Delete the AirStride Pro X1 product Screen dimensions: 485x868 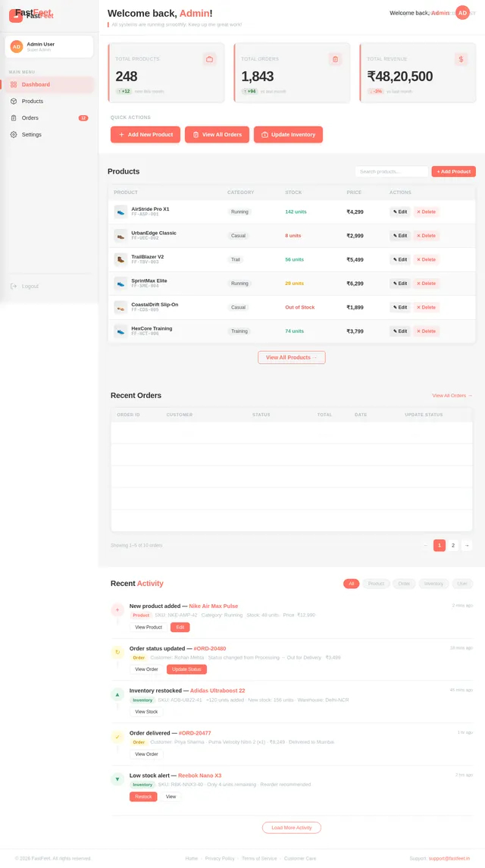click(x=427, y=212)
